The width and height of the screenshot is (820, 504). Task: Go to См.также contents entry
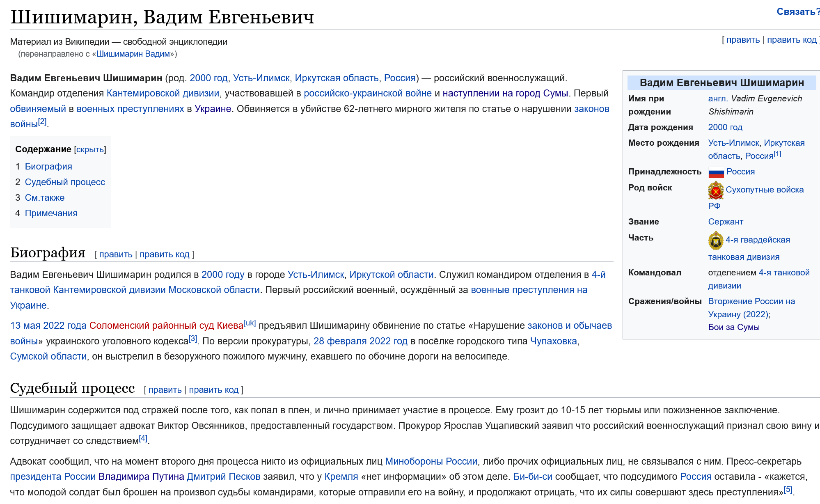[x=45, y=198]
